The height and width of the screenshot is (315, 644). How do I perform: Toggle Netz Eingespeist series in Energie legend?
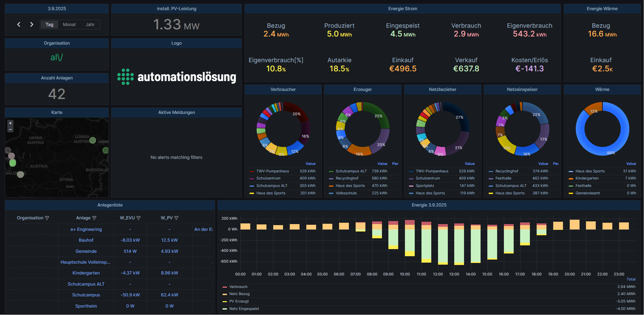point(244,309)
